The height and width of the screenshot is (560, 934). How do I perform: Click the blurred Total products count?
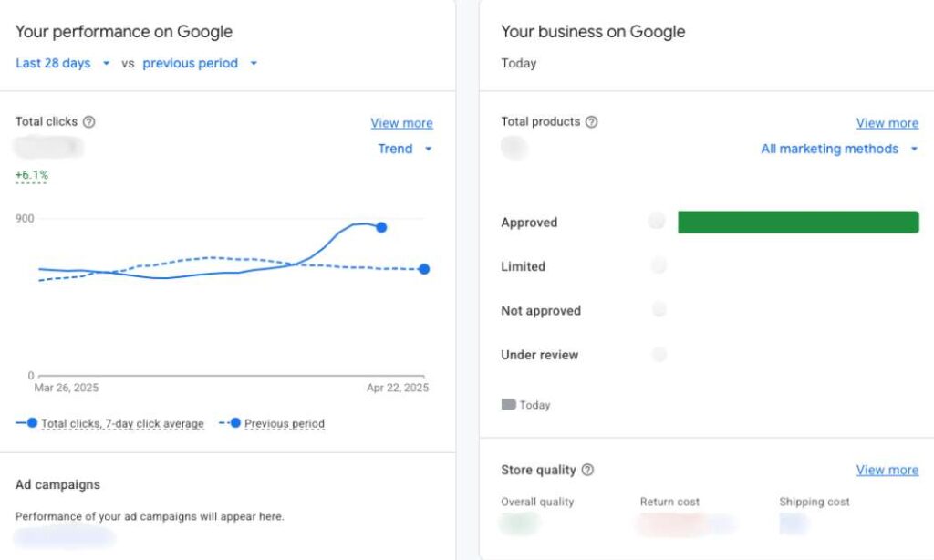514,148
